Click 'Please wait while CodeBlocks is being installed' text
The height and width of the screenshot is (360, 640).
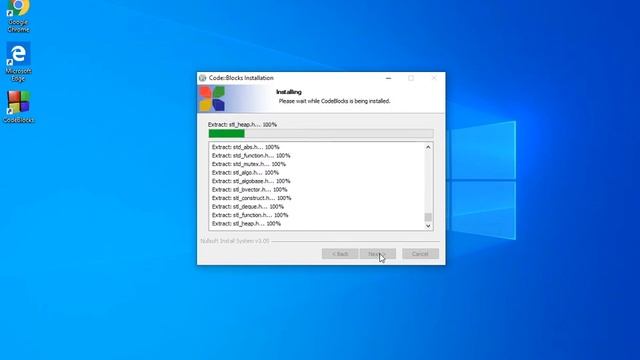click(334, 101)
